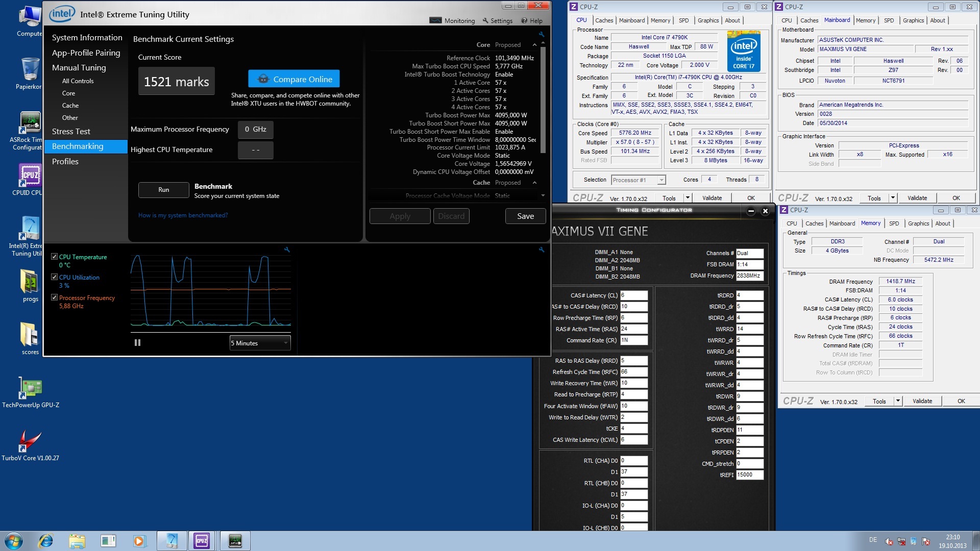Collapse the Core proposed settings section
Screen dimensions: 980x551
(x=534, y=45)
